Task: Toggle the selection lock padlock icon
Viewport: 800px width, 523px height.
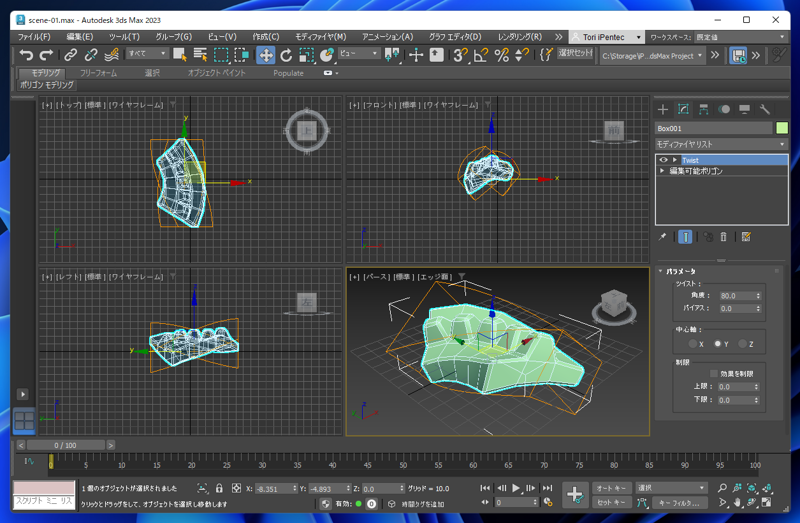Action: coord(219,488)
